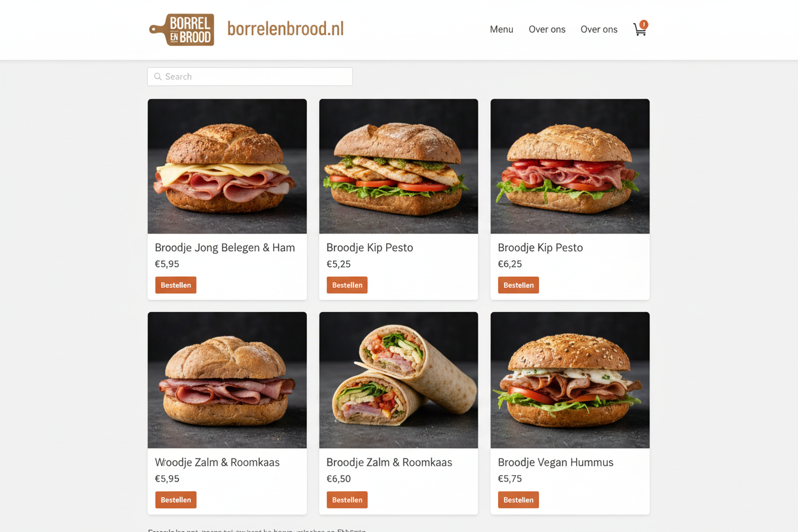Click Bestellen for the €6,50 wrap
This screenshot has width=798, height=532.
coord(347,500)
